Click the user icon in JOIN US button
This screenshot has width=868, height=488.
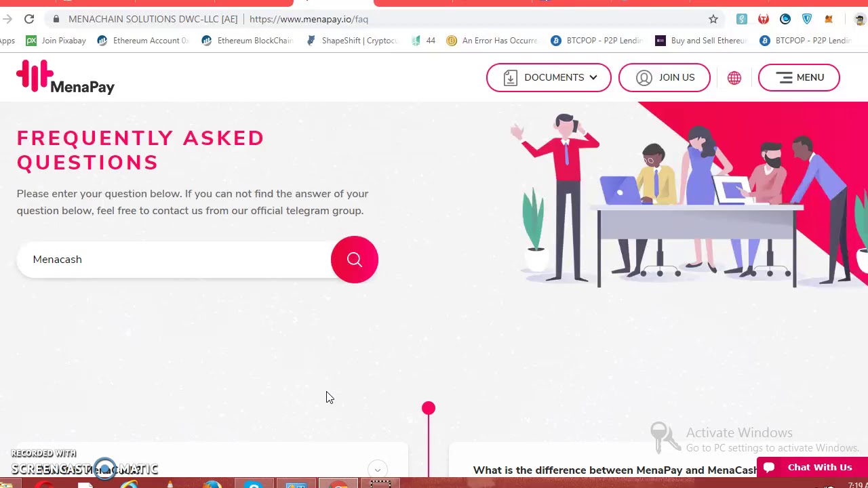(644, 77)
